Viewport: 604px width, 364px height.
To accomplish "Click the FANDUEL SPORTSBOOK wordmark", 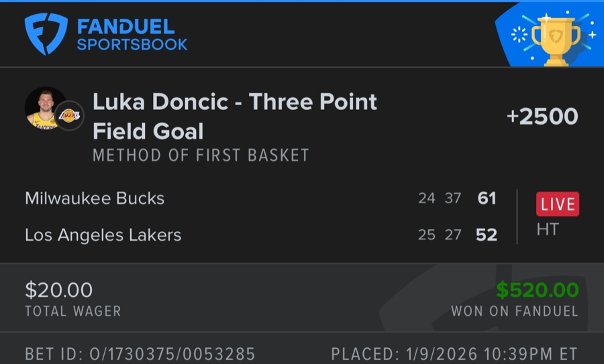I will (132, 36).
